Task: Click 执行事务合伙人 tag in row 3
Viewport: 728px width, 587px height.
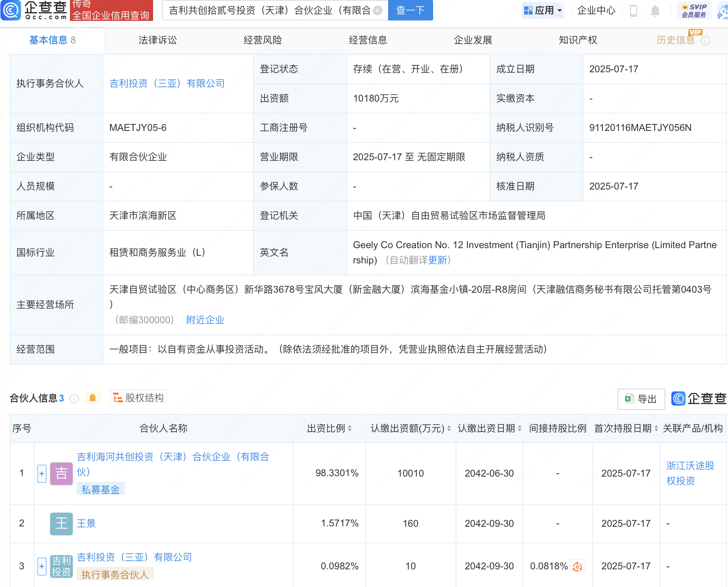Action: (115, 575)
